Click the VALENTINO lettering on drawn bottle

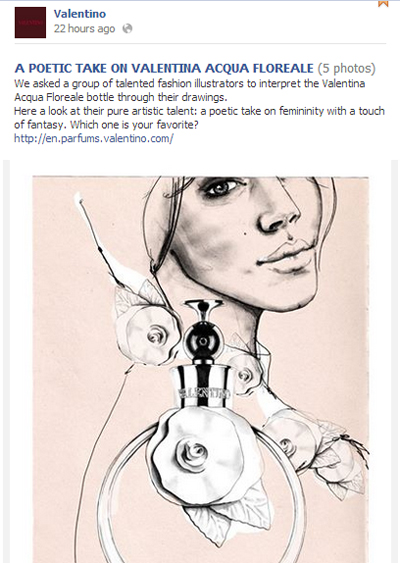click(204, 393)
